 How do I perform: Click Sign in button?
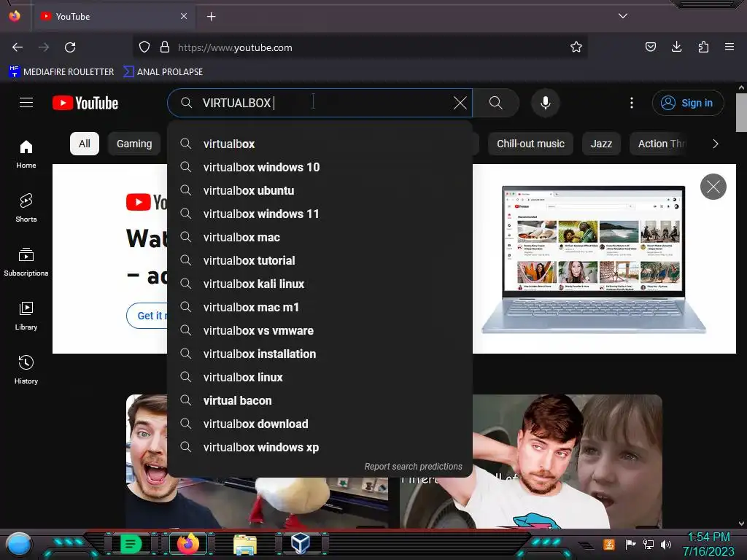(688, 103)
